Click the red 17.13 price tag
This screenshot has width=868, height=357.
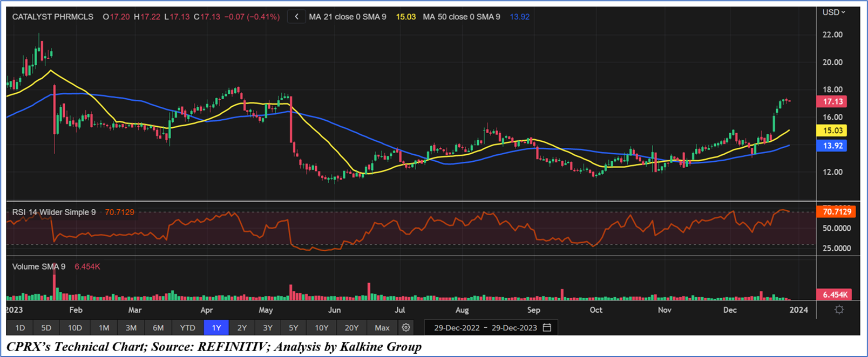click(832, 101)
